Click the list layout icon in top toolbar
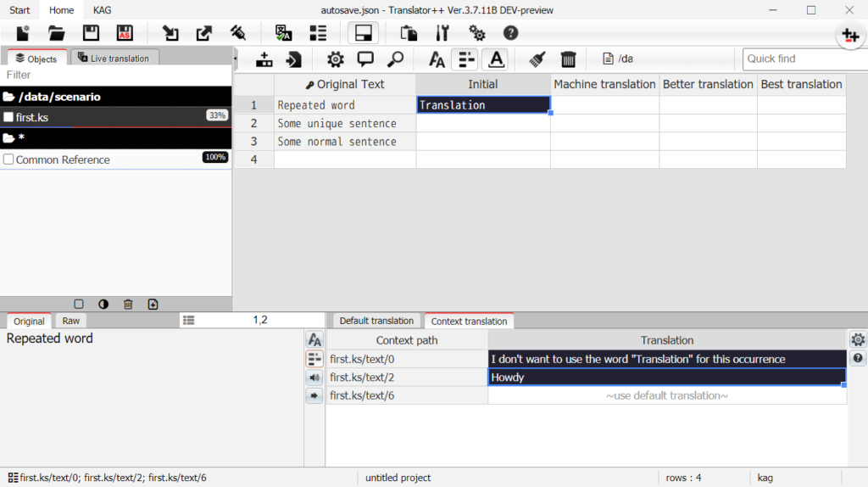868x487 pixels. coord(318,33)
